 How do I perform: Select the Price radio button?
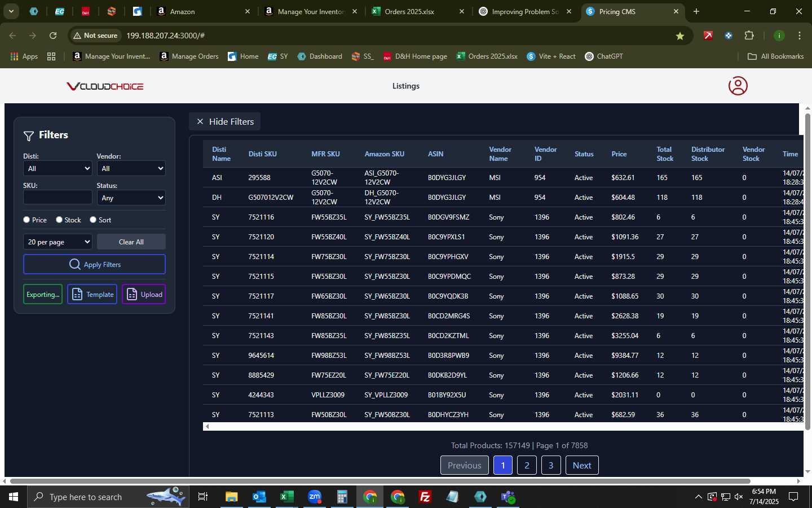coord(27,220)
